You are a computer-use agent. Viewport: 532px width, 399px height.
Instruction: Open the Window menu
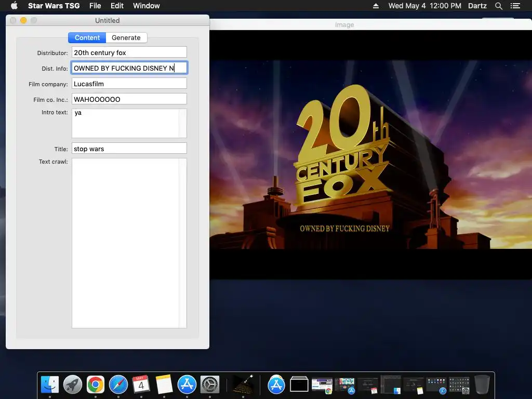(146, 6)
